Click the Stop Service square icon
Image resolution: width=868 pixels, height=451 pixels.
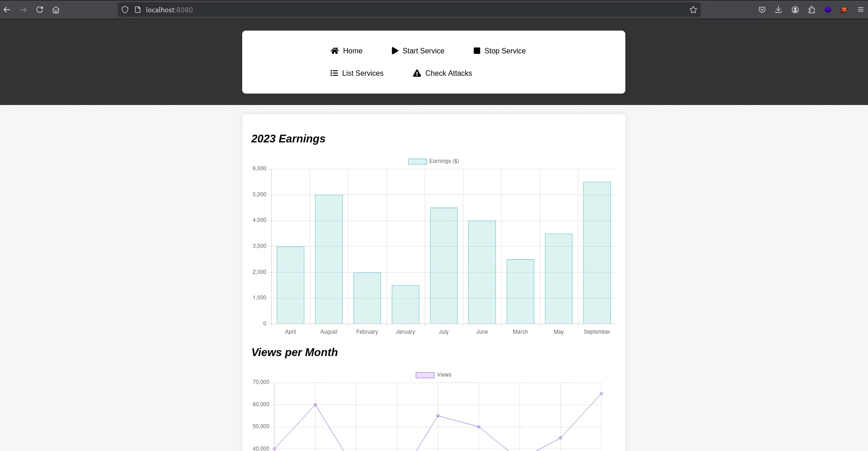[x=477, y=51]
